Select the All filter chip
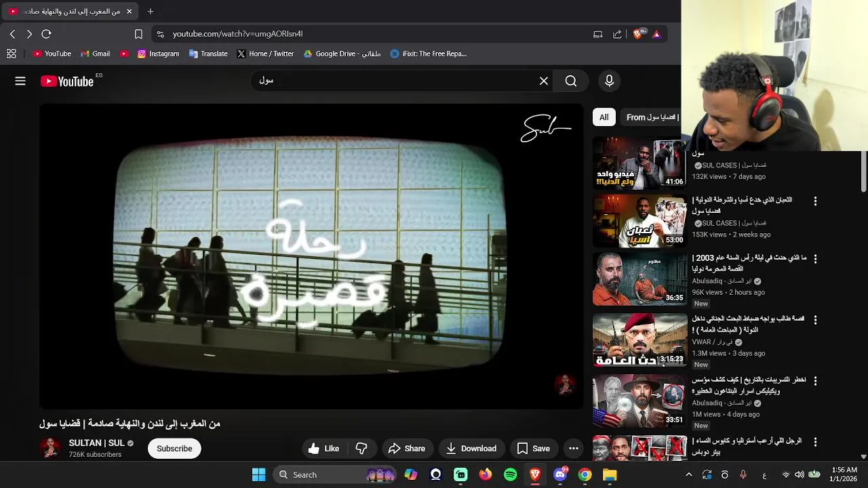Screen dimensions: 868x488 click(x=604, y=117)
